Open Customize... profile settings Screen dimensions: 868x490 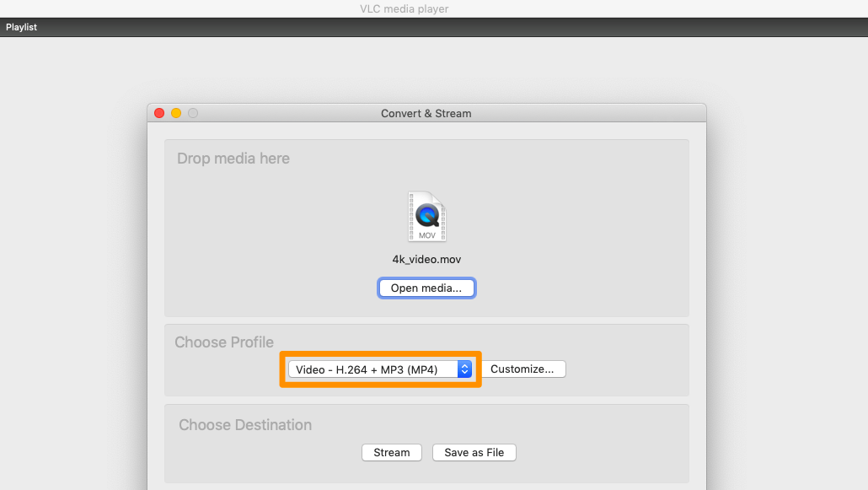pyautogui.click(x=522, y=369)
